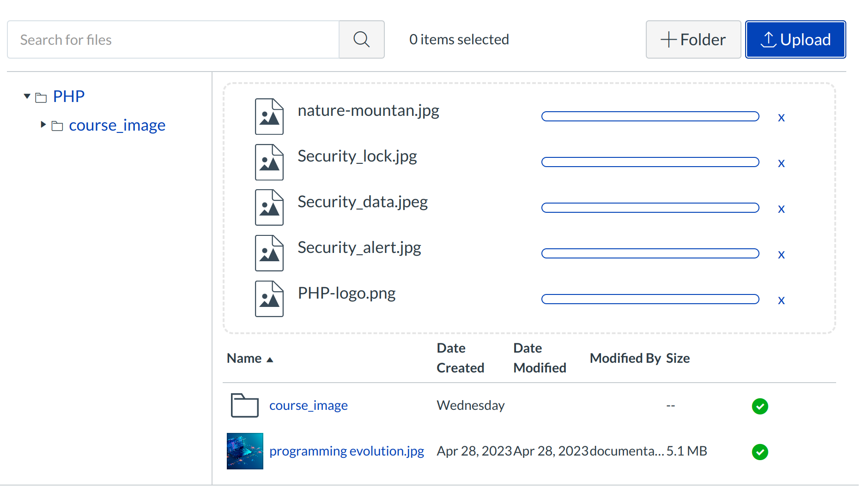Click the magnifier search button

pyautogui.click(x=361, y=40)
